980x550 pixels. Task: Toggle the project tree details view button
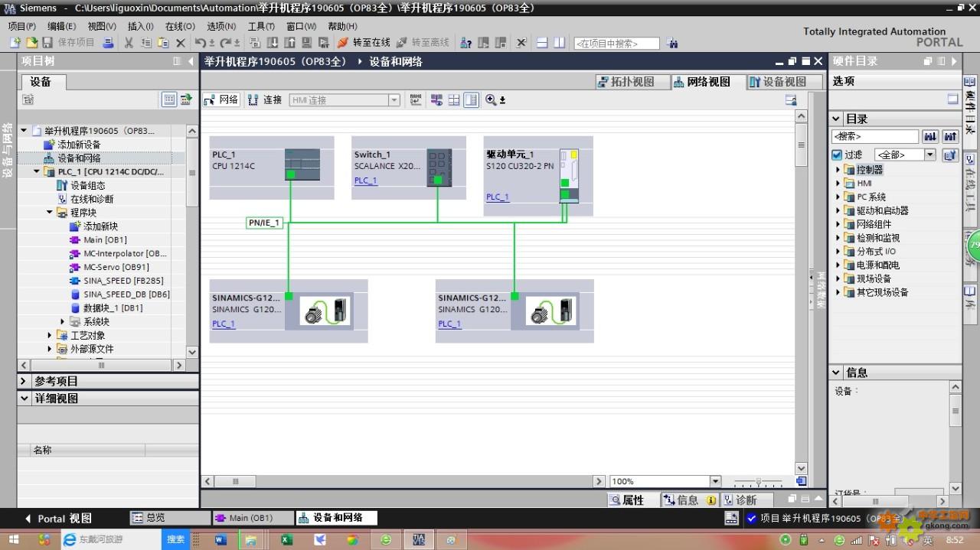tap(169, 99)
